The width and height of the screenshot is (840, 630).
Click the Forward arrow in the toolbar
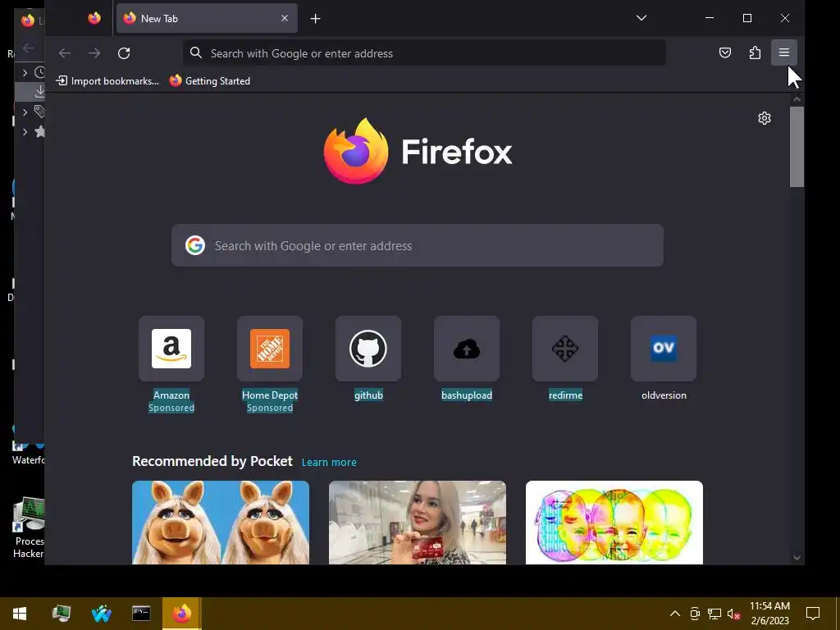[x=94, y=53]
